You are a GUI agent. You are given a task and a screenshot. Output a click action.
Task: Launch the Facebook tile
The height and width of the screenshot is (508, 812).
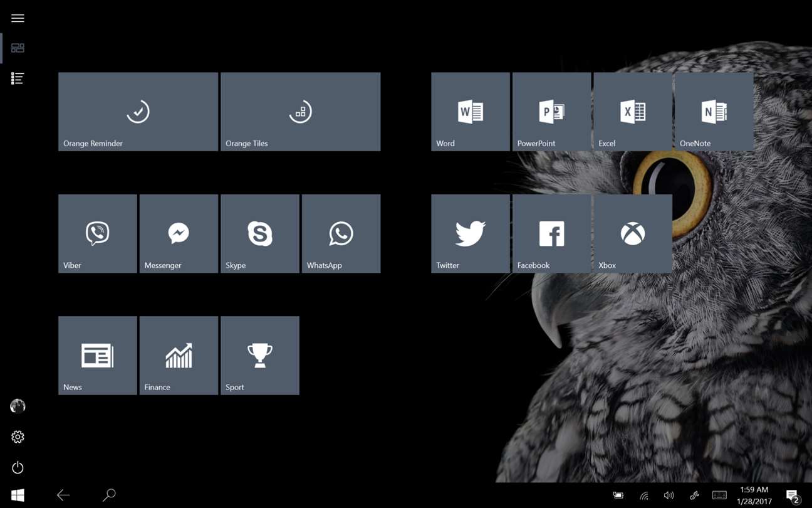point(551,233)
